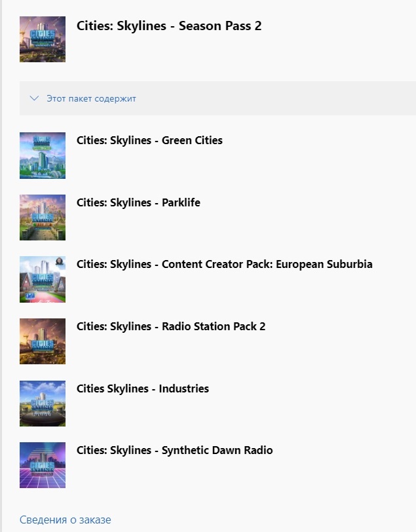This screenshot has height=532, width=416.
Task: Click the "Этот пакет содержит" label
Action: pyautogui.click(x=91, y=98)
